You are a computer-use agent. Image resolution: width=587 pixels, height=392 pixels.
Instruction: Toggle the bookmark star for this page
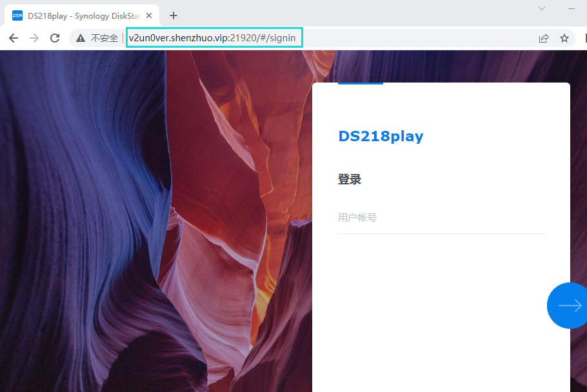564,37
